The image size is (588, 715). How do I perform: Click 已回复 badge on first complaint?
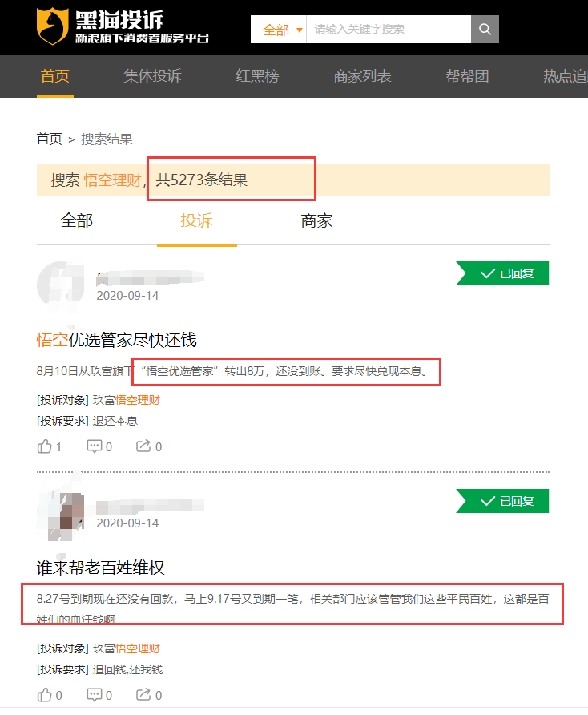coord(502,273)
